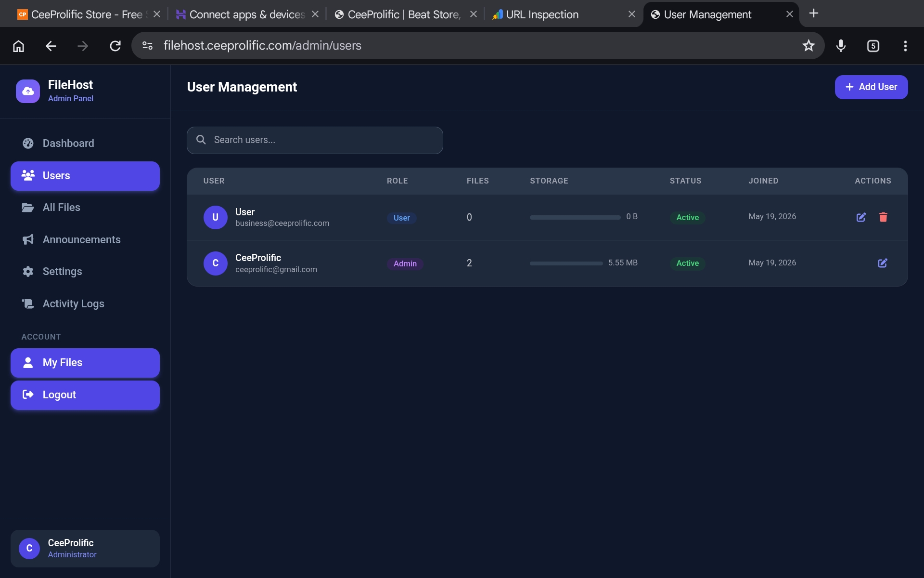Open Announcements from the sidebar
Screen dimensions: 924x578
click(x=85, y=239)
